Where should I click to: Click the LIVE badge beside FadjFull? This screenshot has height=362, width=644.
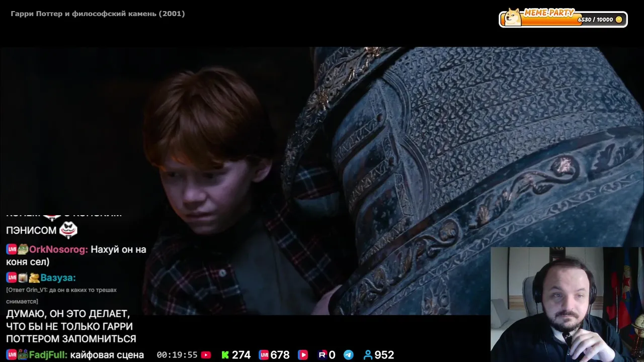pos(12,355)
